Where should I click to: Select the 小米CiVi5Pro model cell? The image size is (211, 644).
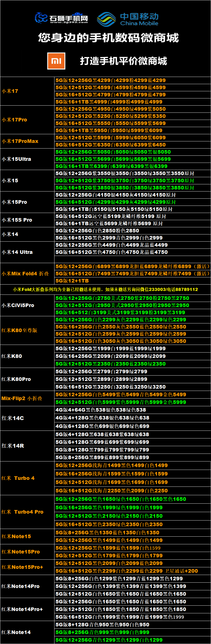18,305
